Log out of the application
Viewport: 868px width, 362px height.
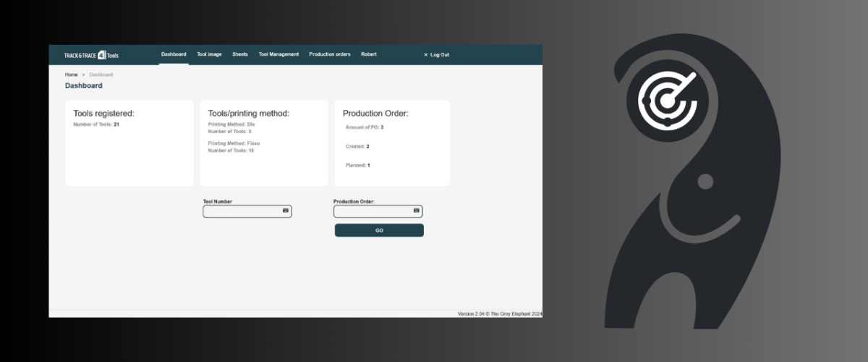tap(436, 55)
